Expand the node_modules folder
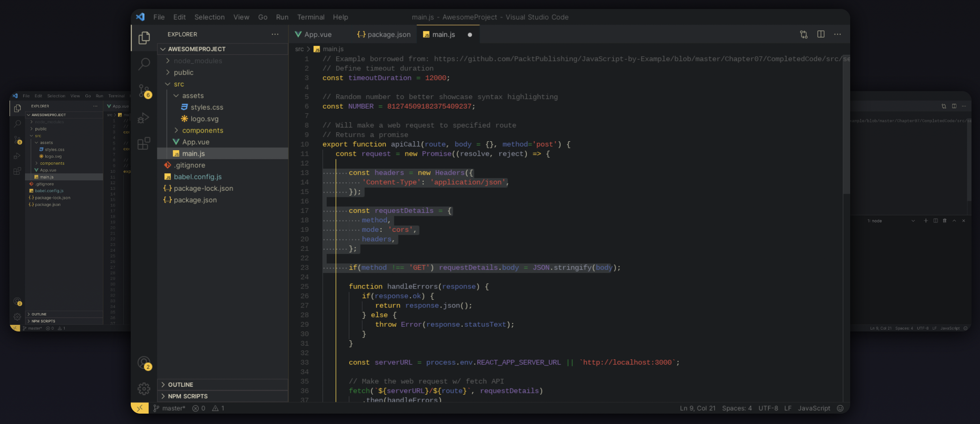 [222, 61]
